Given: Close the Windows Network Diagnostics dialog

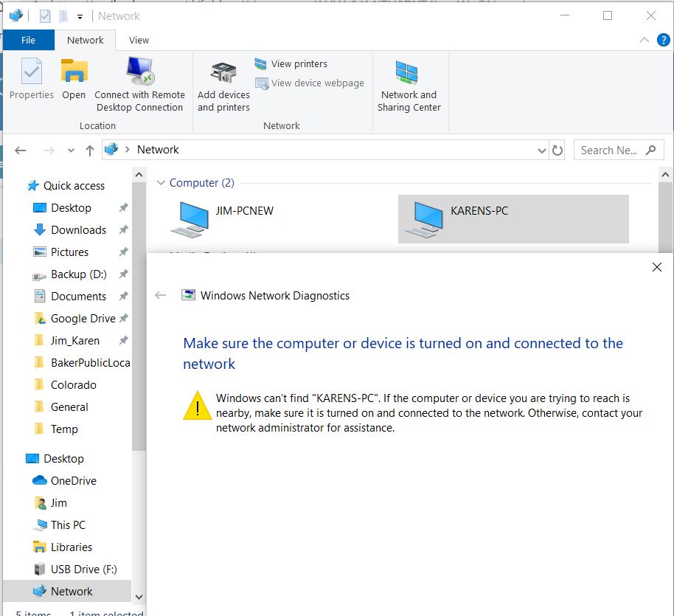Looking at the screenshot, I should click(656, 267).
